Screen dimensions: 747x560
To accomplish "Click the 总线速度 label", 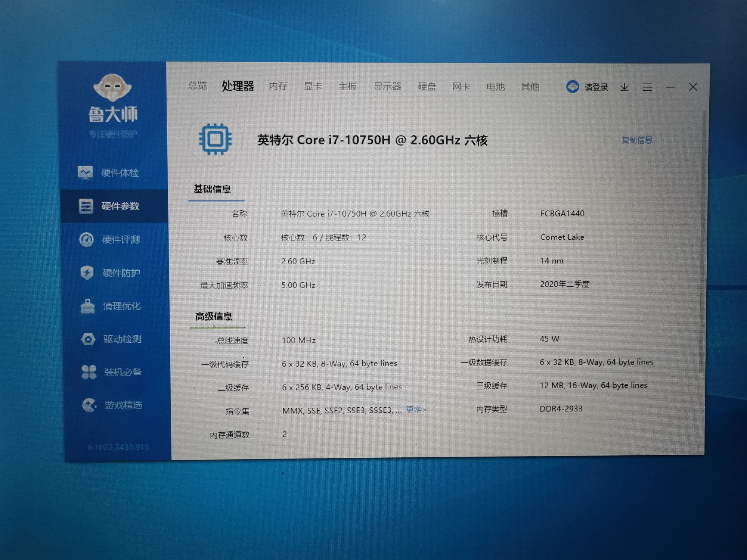I will [232, 341].
